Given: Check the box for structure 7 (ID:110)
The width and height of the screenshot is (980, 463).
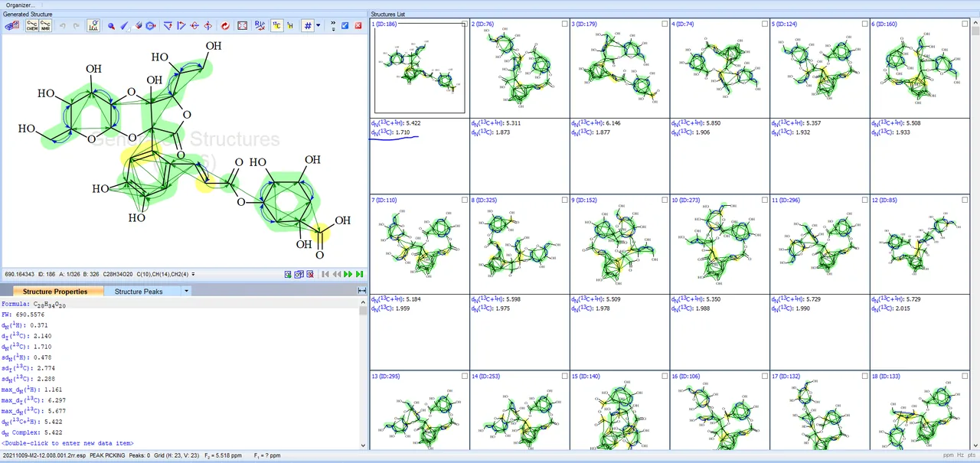Looking at the screenshot, I should pyautogui.click(x=465, y=201).
